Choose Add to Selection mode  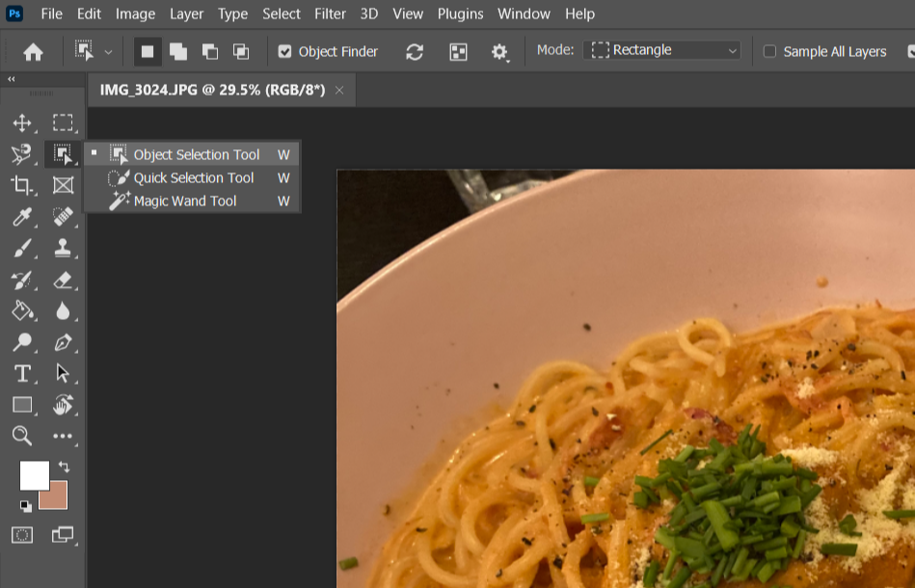178,52
